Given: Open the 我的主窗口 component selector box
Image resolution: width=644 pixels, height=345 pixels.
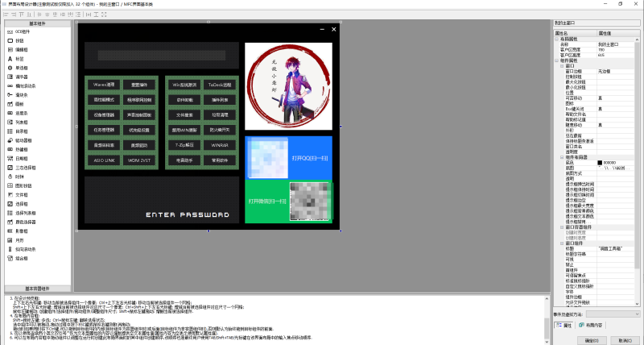Looking at the screenshot, I should pyautogui.click(x=597, y=23).
